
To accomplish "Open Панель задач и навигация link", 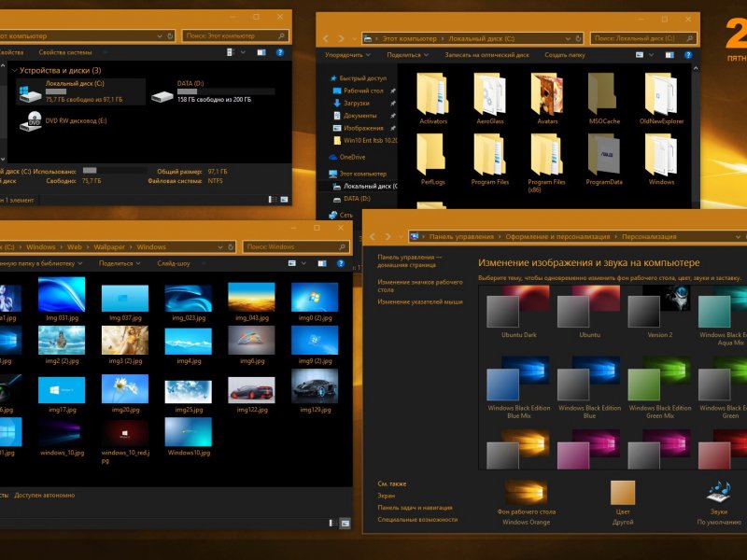I will click(415, 508).
